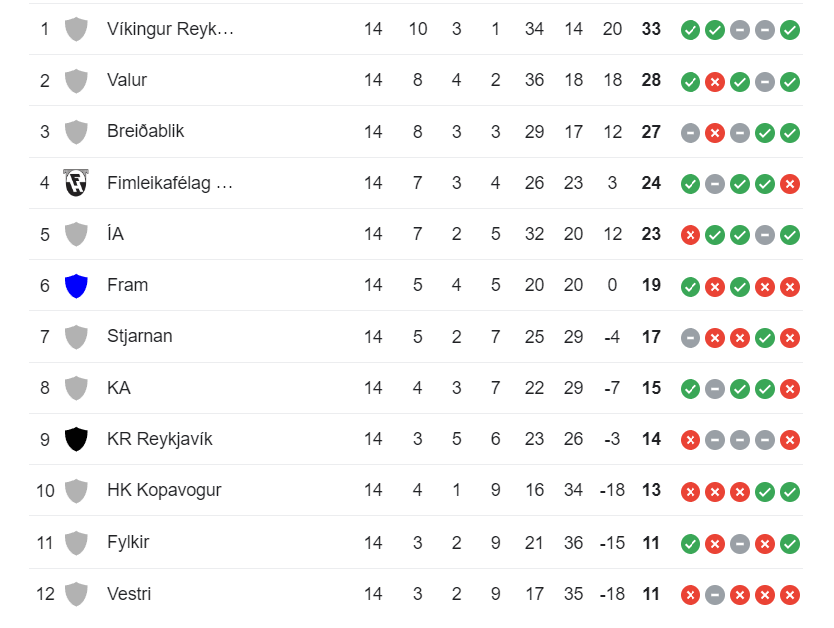Open the Breiðablik team link

(145, 131)
